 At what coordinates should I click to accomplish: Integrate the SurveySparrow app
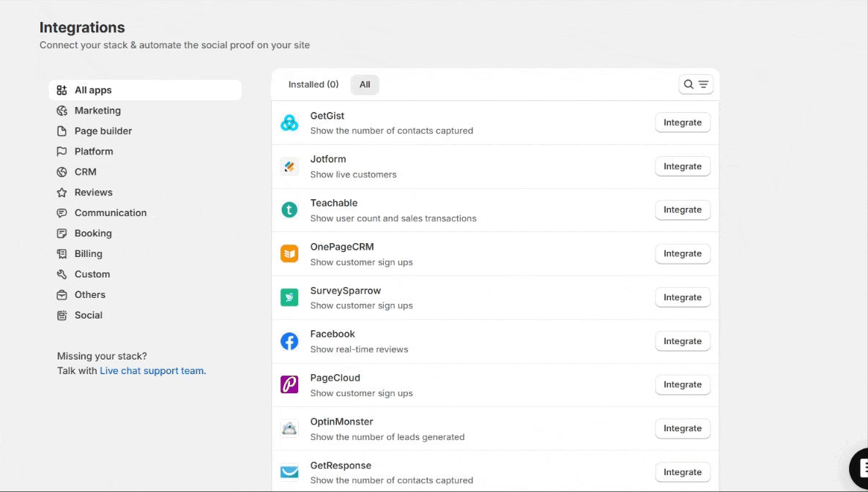(683, 298)
